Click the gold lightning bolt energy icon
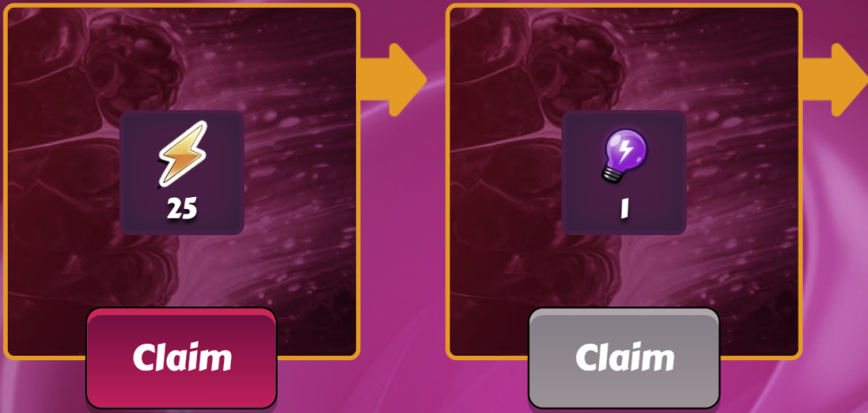 pos(182,154)
